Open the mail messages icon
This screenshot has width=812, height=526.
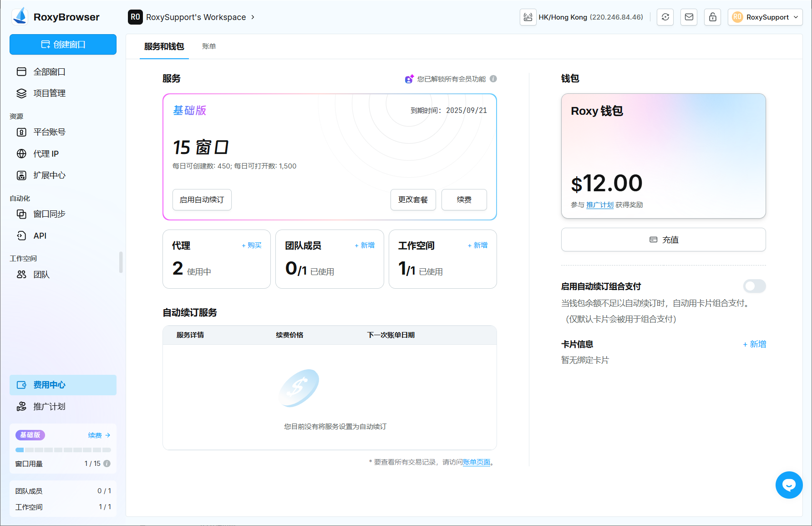(x=689, y=17)
